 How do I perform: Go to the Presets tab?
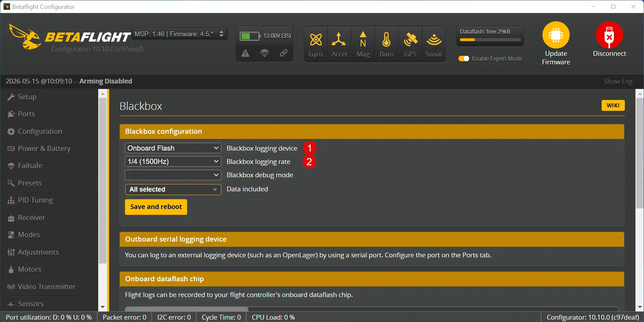49,183
